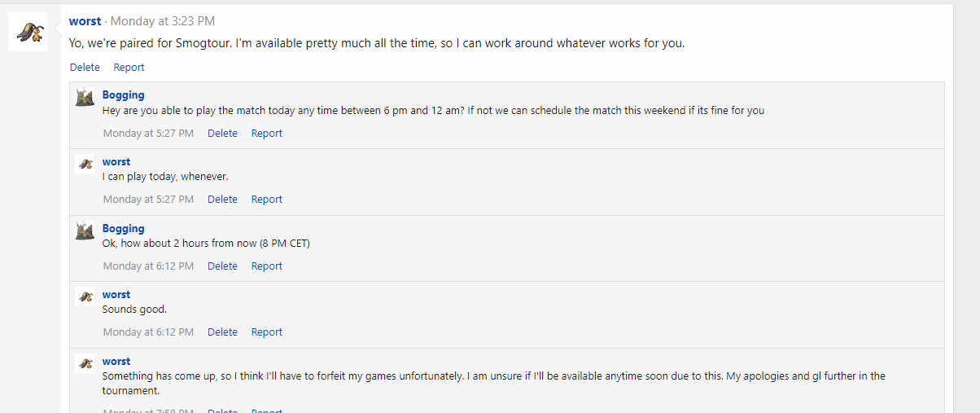Report the 'I can play today' comment
This screenshot has width=980, height=413.
pyautogui.click(x=266, y=199)
